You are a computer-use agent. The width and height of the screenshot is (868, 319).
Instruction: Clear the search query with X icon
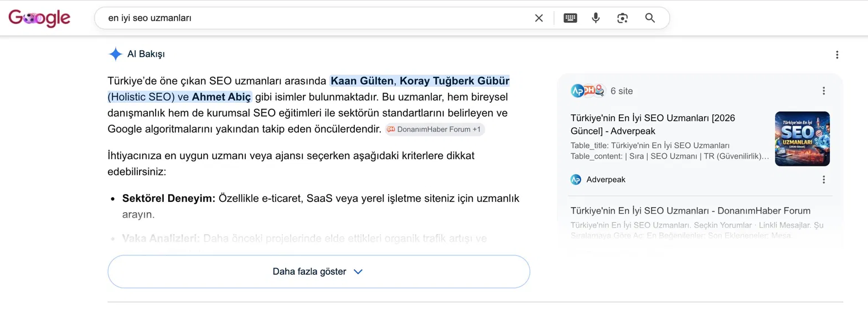click(539, 18)
